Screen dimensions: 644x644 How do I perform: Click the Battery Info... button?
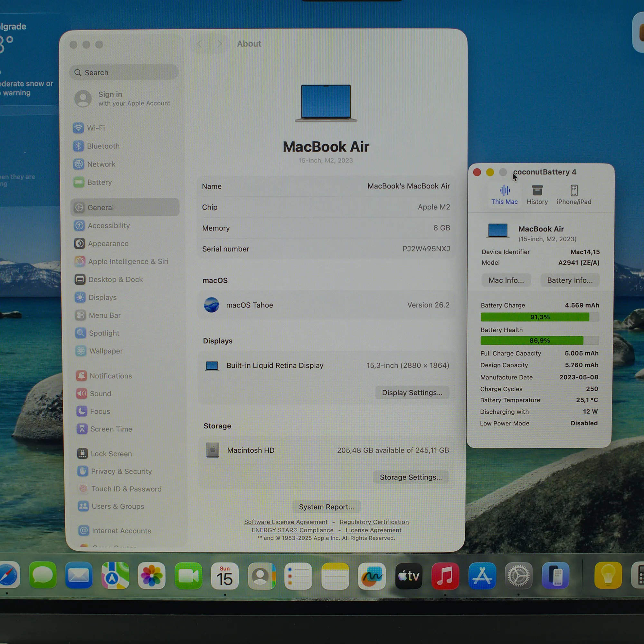[x=570, y=280]
